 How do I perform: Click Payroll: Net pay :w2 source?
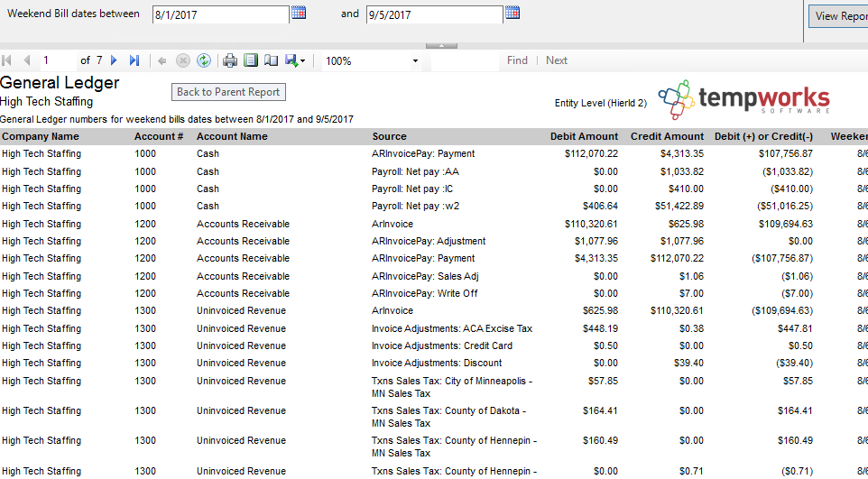tap(415, 206)
